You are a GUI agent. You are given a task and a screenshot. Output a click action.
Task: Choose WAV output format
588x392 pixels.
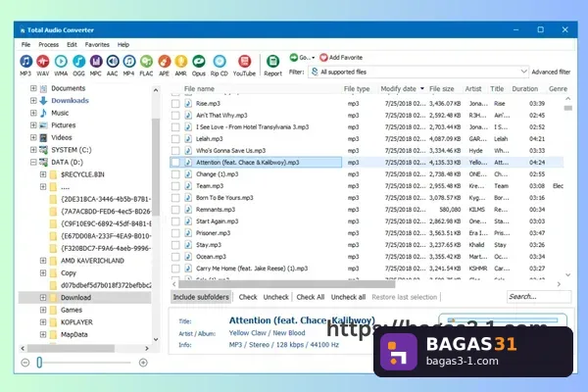pos(43,62)
